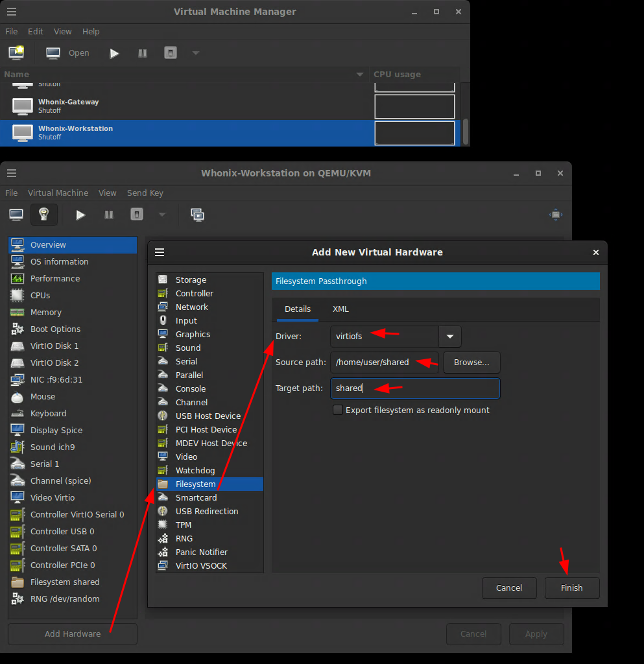Select Overview in the hardware list
This screenshot has width=644, height=664.
(x=73, y=244)
